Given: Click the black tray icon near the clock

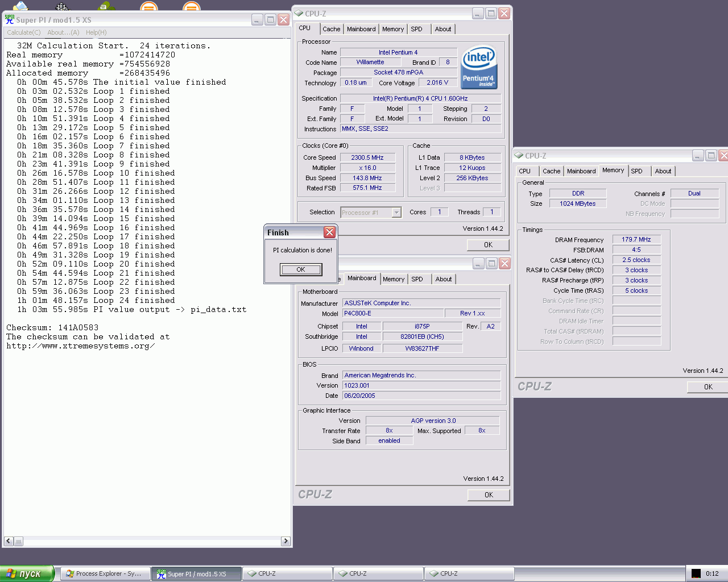Looking at the screenshot, I should point(696,574).
